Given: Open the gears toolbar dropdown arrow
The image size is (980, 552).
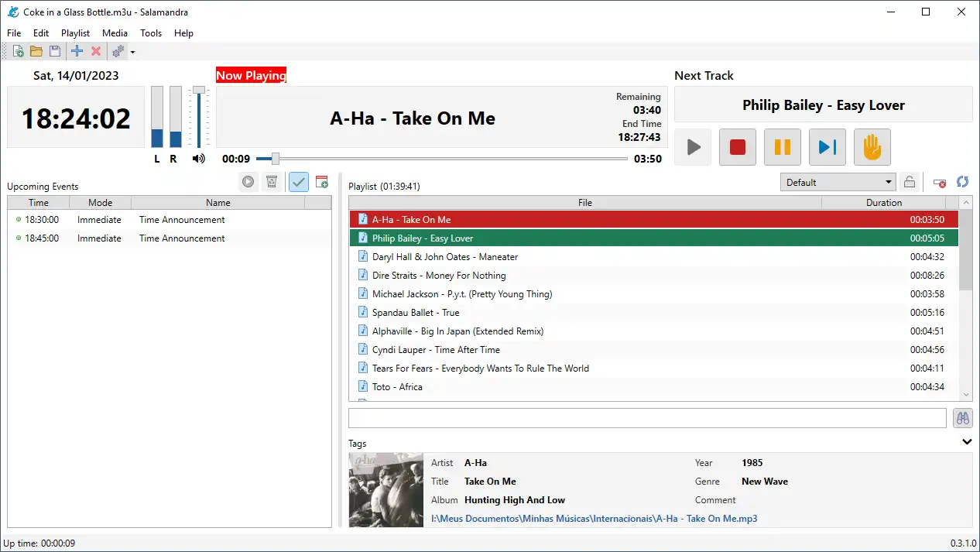Looking at the screenshot, I should pos(132,53).
